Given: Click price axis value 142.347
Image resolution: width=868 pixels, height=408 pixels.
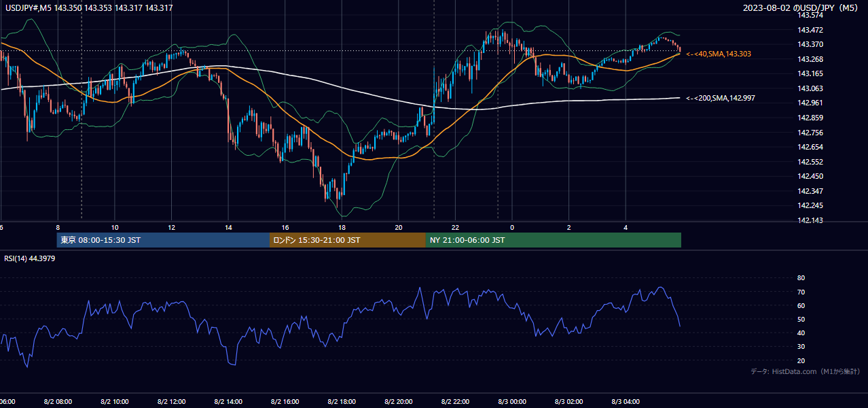Looking at the screenshot, I should click(810, 191).
